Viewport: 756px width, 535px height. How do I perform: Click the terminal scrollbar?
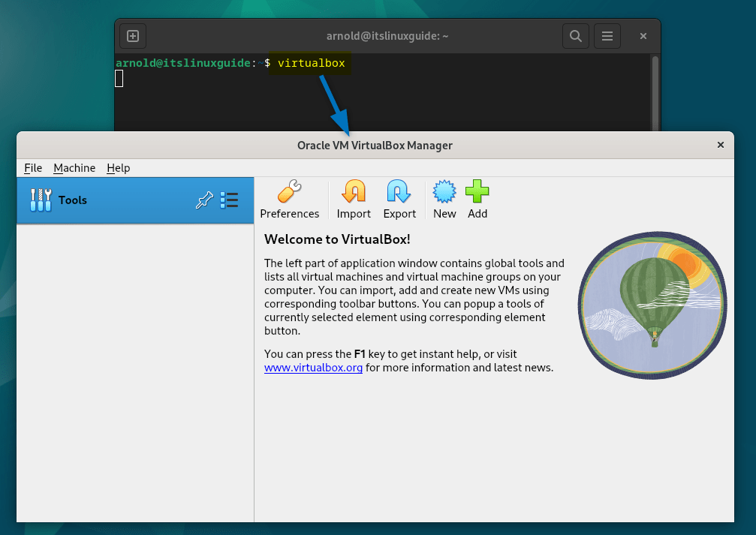pyautogui.click(x=655, y=90)
